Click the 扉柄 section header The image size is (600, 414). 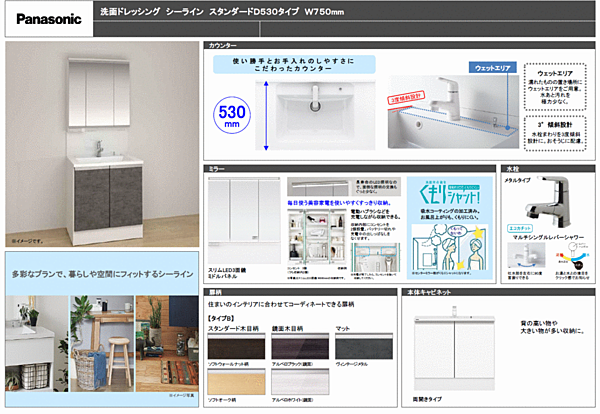(300, 292)
